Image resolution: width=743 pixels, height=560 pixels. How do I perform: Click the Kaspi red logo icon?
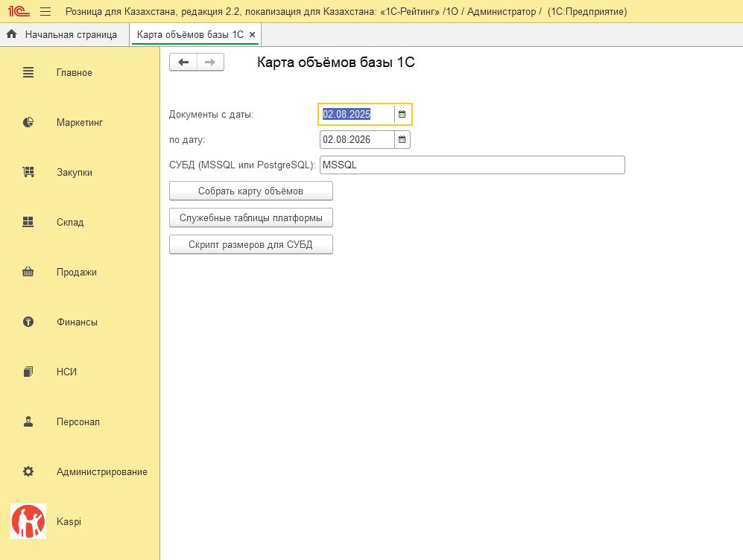[x=28, y=521]
